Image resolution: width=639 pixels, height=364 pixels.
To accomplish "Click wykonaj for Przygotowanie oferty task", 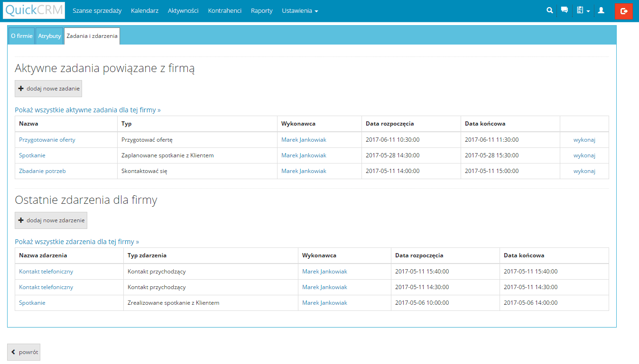I will [x=584, y=140].
